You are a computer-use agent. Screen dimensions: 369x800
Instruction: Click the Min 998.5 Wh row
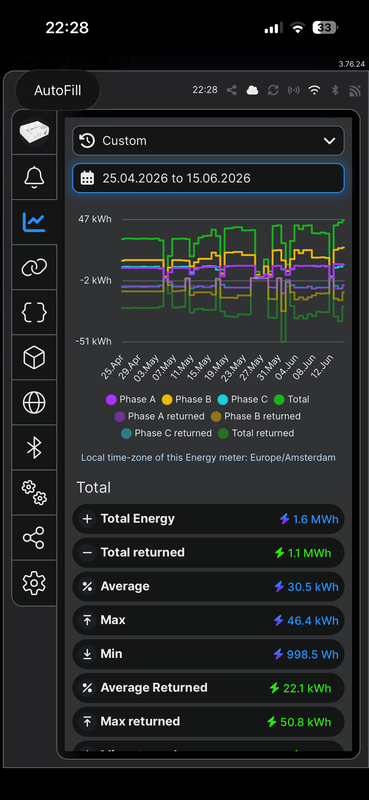pos(208,654)
